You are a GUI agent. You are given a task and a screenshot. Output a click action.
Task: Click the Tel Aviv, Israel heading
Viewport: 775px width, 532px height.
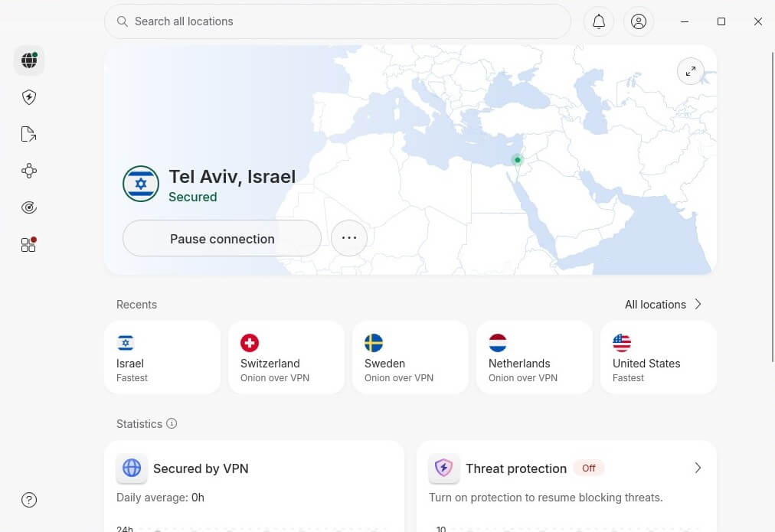(232, 176)
